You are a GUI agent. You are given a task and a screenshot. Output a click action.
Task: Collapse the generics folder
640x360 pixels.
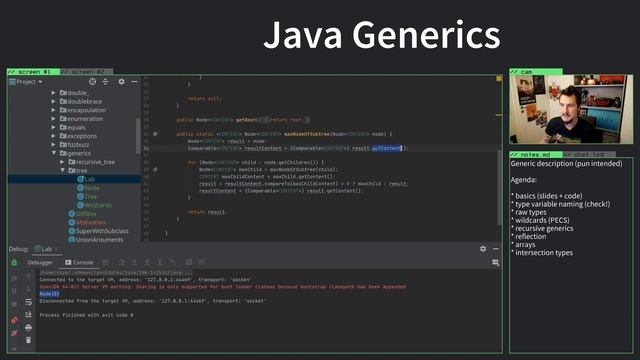pos(54,153)
